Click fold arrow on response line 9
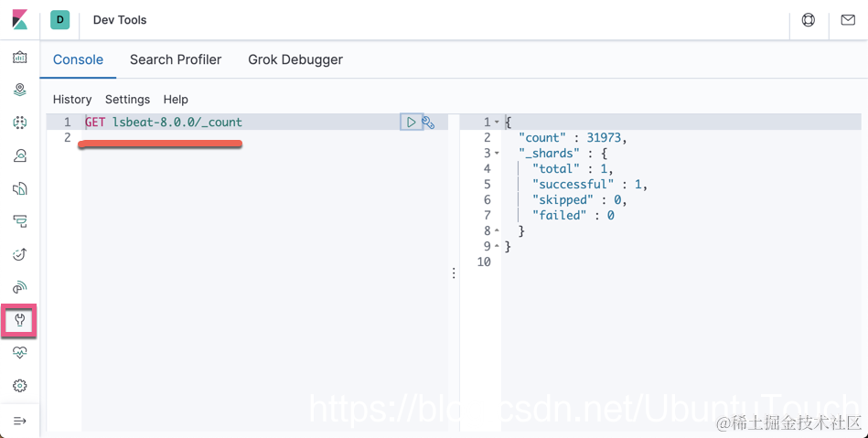Screen dimensions: 868x438 [x=497, y=246]
